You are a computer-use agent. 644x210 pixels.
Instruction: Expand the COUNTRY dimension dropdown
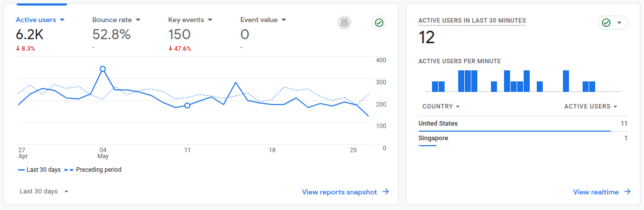[457, 107]
